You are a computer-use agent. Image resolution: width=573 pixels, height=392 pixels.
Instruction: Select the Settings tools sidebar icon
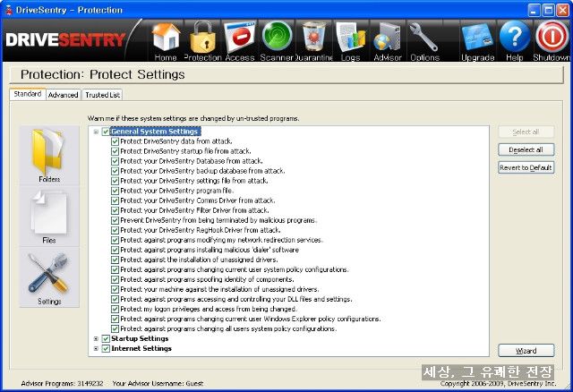coord(49,277)
